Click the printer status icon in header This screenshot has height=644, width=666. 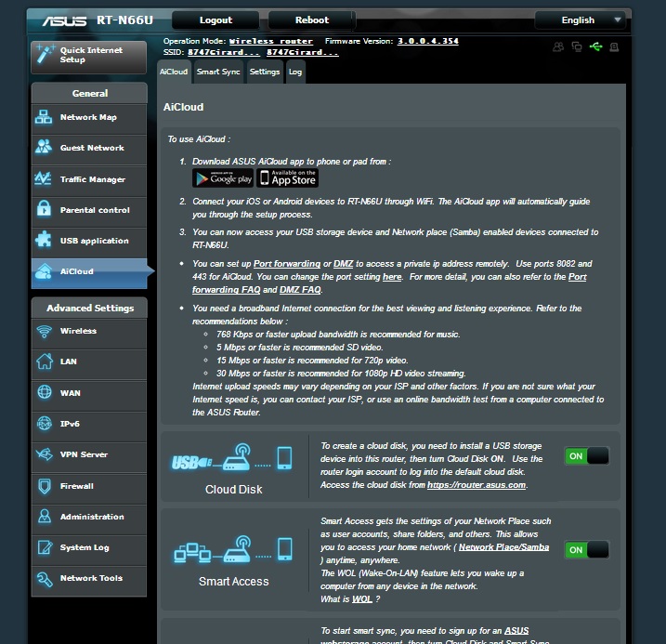pos(614,46)
